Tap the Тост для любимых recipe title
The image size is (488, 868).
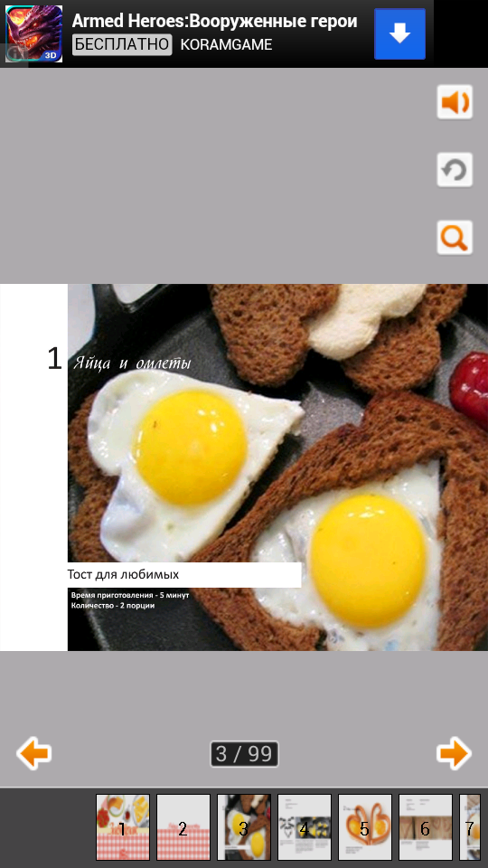click(x=124, y=575)
